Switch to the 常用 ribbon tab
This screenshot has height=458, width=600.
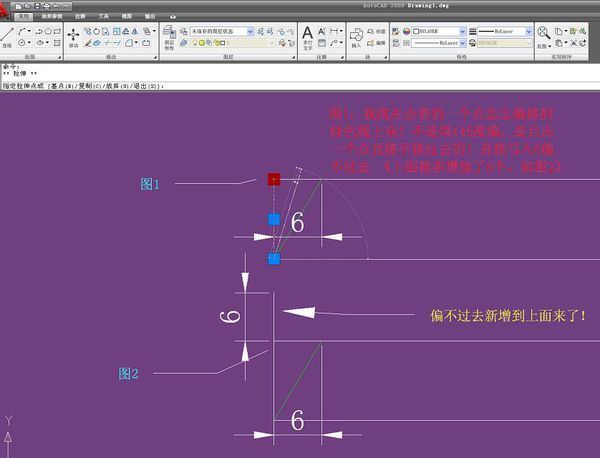(x=24, y=16)
